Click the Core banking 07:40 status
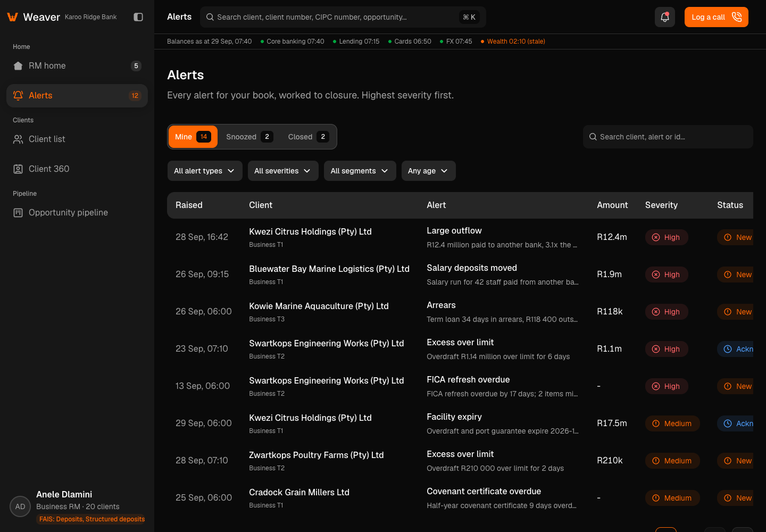Viewport: 766px width, 532px height. 292,41
